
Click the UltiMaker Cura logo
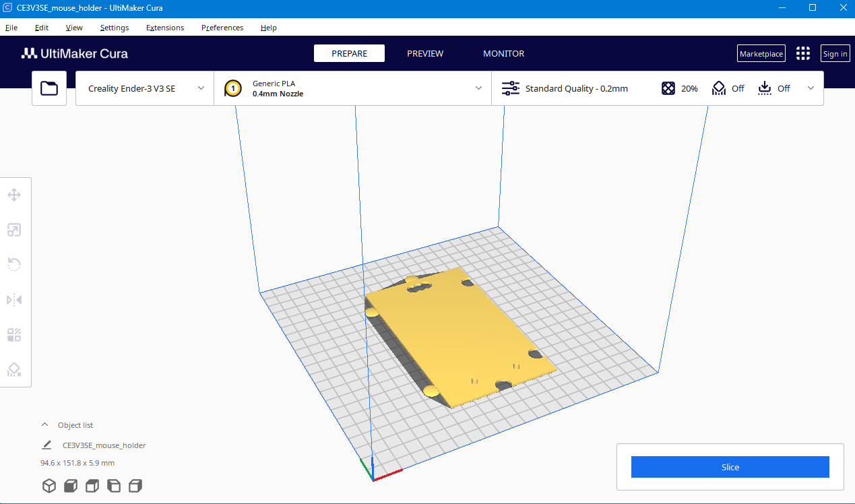[74, 54]
